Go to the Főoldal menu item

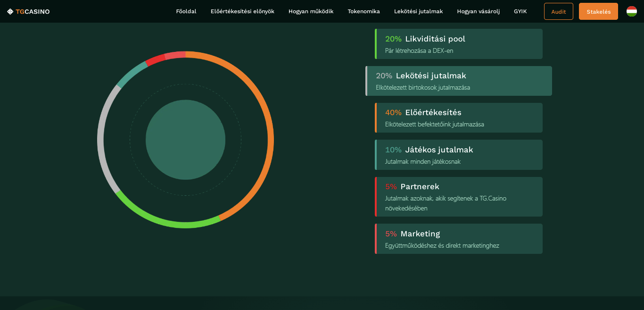186,11
